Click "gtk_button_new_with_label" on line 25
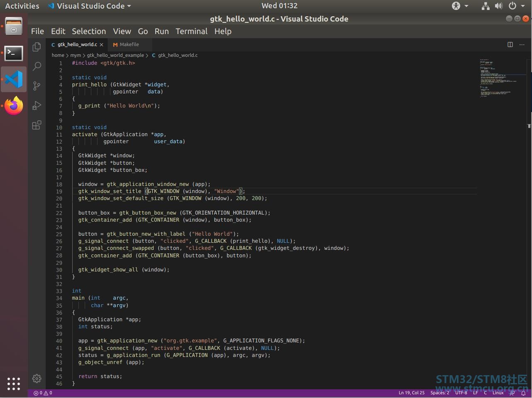The image size is (532, 398). pyautogui.click(x=146, y=234)
